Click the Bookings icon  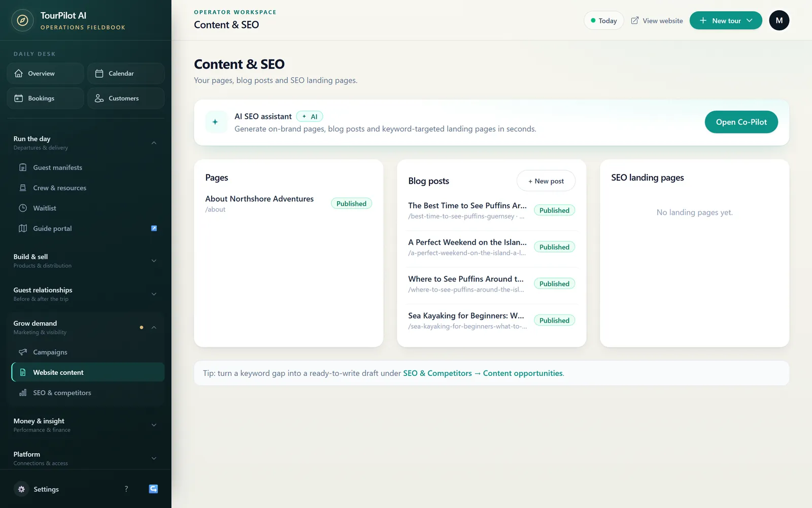click(x=19, y=99)
